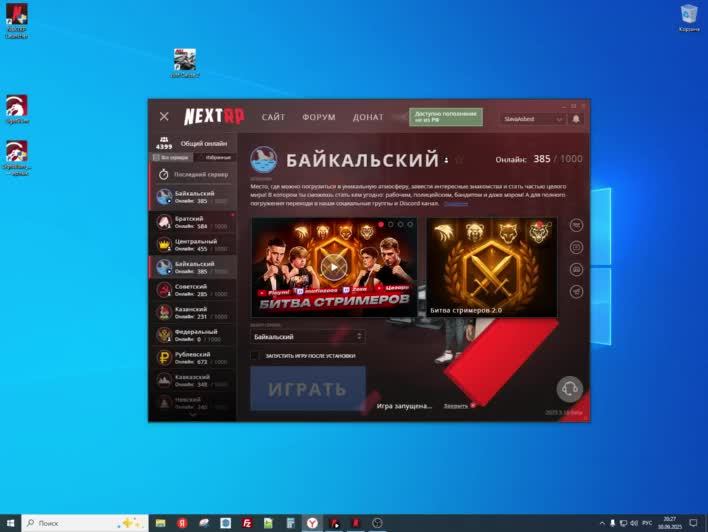The image size is (708, 532).
Task: Open the ФОРУМ menu item
Action: pyautogui.click(x=319, y=117)
